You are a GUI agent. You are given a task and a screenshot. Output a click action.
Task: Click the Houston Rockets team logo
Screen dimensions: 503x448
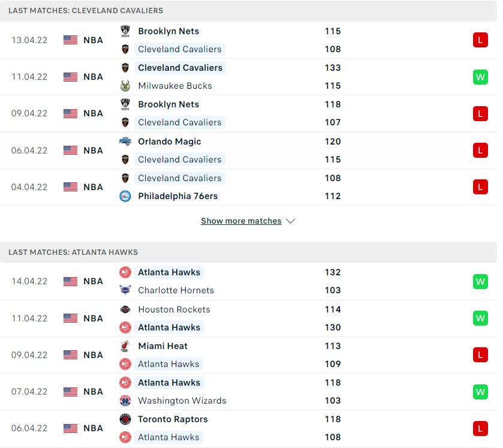pos(125,309)
